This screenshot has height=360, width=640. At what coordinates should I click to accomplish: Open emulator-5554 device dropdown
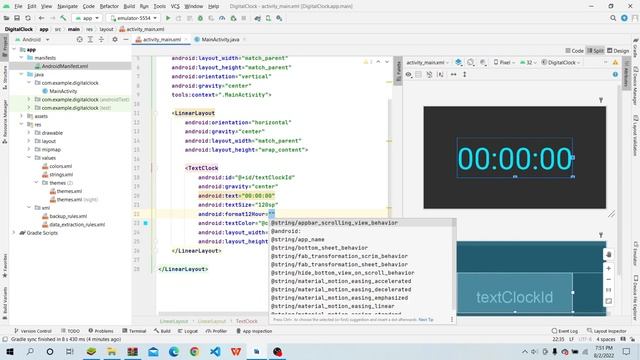coord(134,18)
